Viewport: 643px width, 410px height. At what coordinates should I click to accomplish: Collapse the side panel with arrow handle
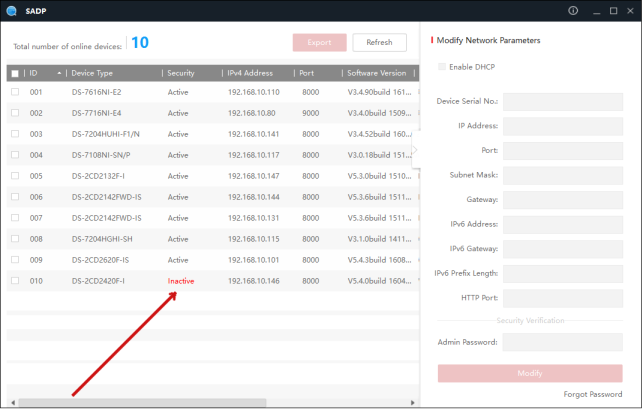click(x=415, y=150)
